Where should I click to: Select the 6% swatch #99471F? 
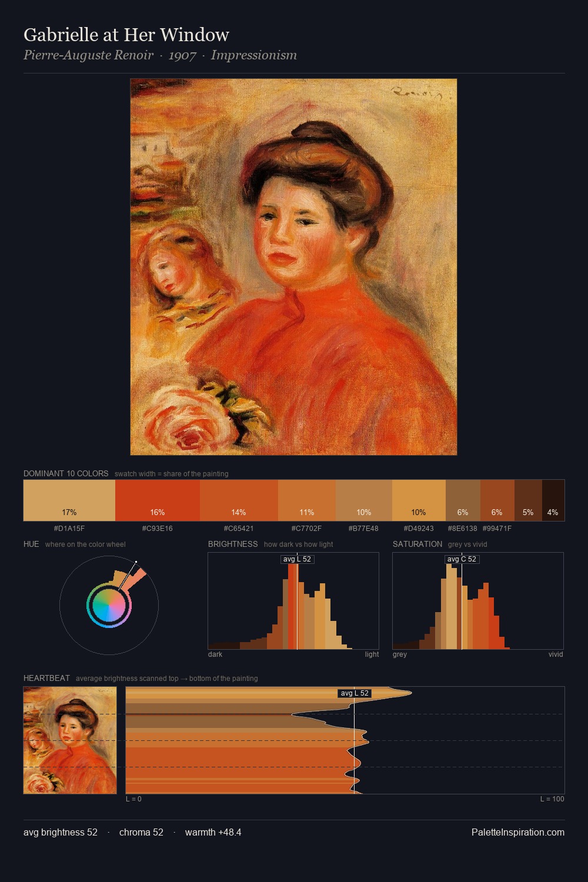497,500
